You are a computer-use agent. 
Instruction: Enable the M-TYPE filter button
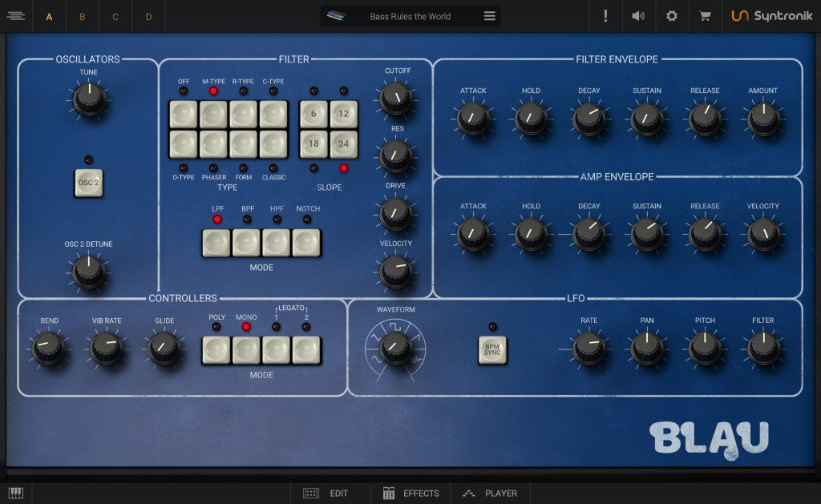tap(215, 115)
